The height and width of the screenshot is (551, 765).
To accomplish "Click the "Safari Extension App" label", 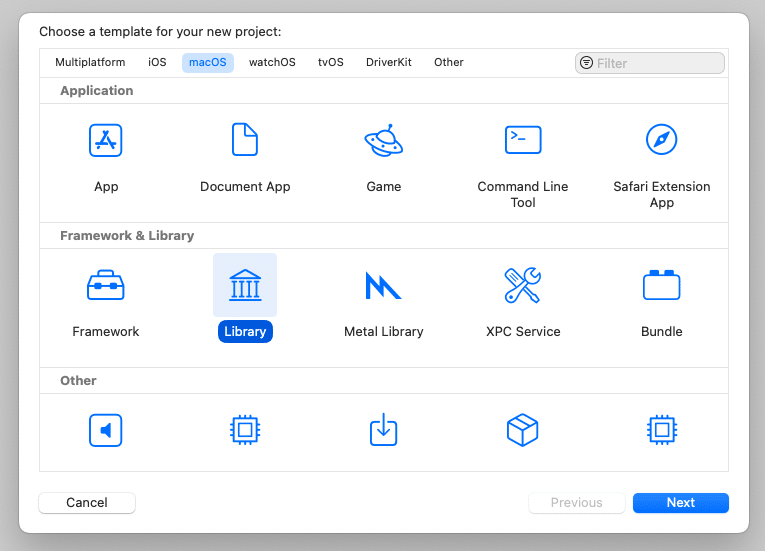I will pos(662,194).
